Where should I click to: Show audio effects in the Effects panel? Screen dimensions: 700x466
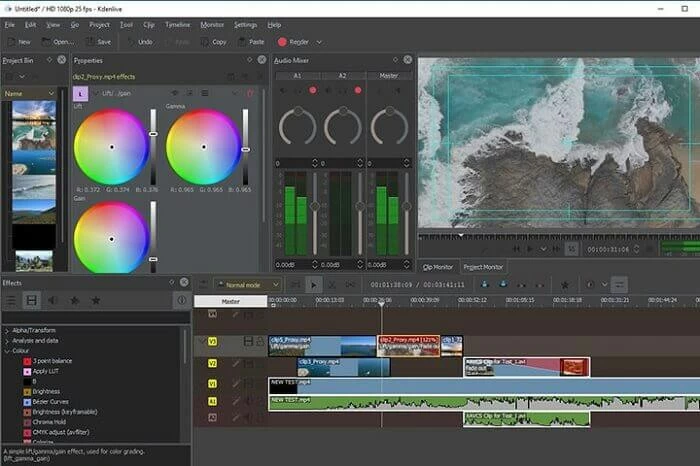[x=54, y=300]
